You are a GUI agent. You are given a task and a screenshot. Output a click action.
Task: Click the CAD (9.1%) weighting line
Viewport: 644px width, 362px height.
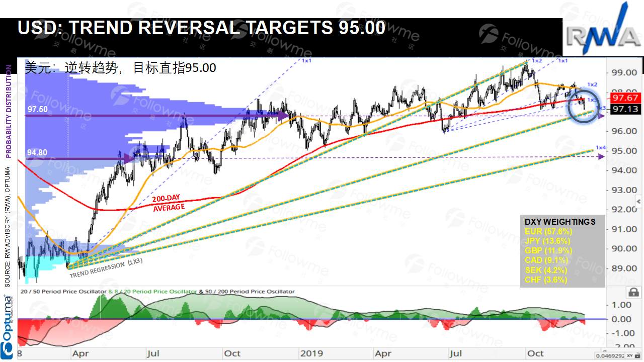(546, 260)
